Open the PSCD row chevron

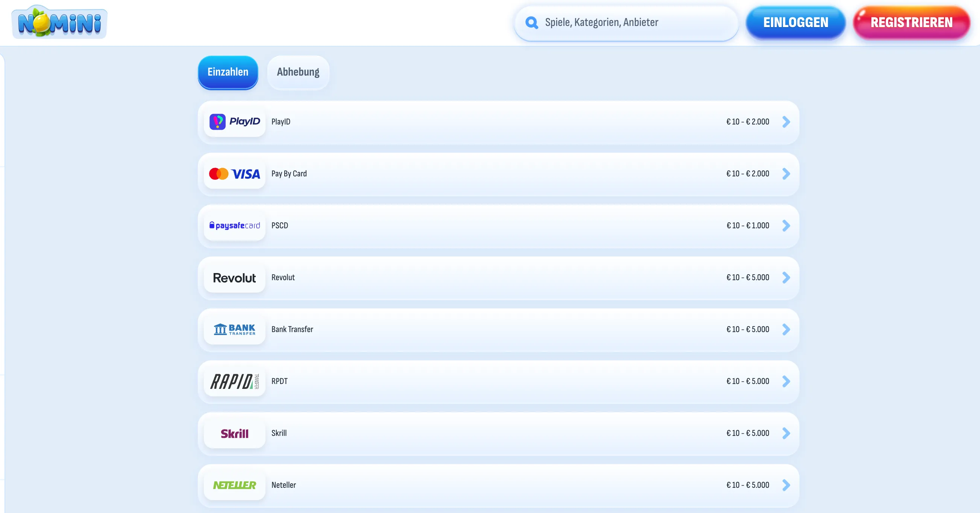click(786, 226)
